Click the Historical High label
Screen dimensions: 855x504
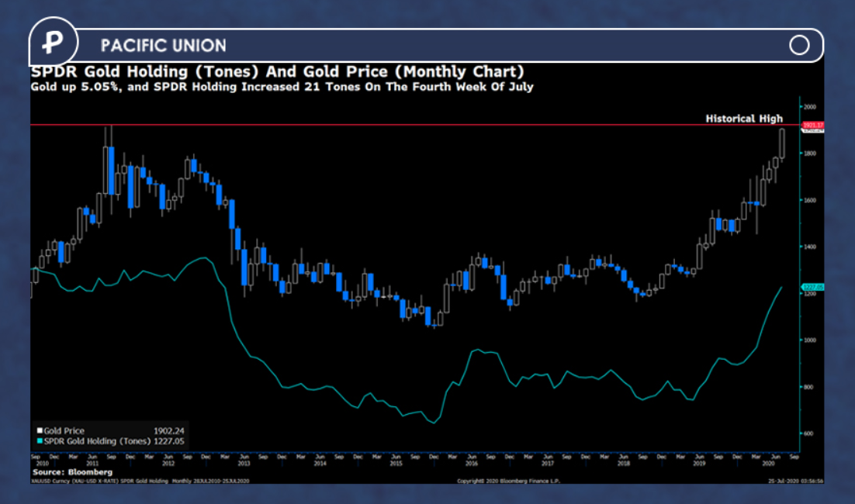click(744, 118)
